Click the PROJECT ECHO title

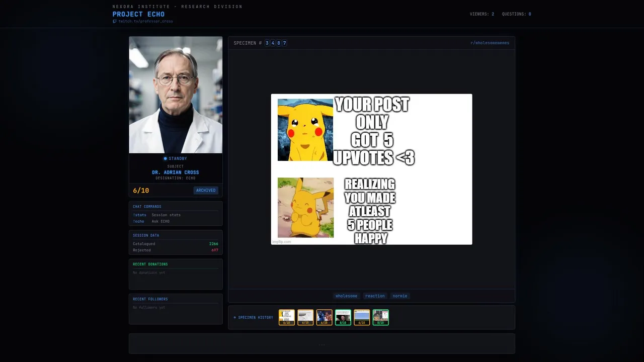(x=138, y=14)
